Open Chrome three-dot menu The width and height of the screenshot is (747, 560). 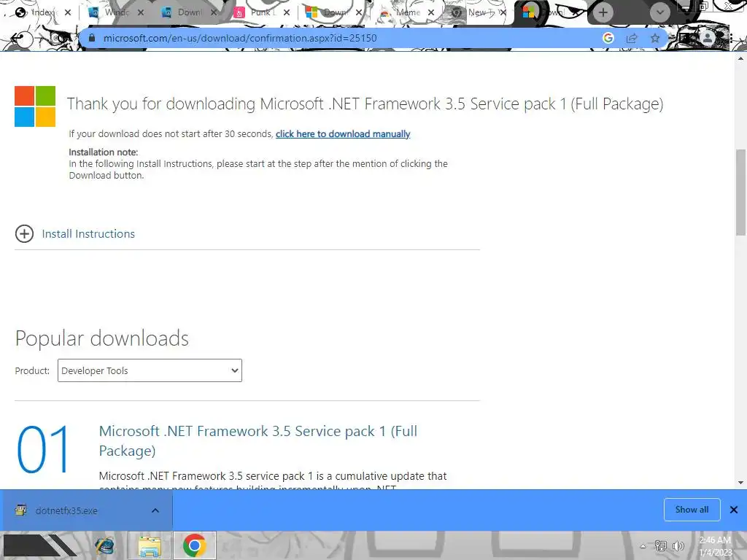pos(732,38)
